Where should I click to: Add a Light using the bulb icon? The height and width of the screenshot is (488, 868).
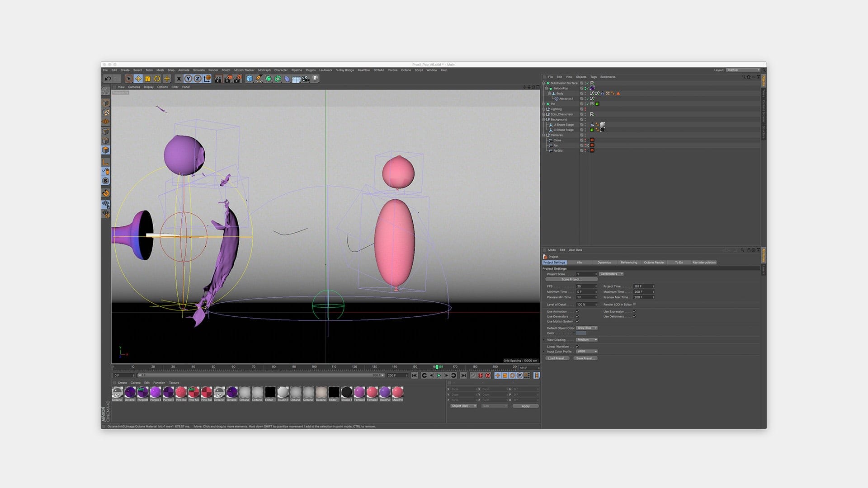(316, 79)
